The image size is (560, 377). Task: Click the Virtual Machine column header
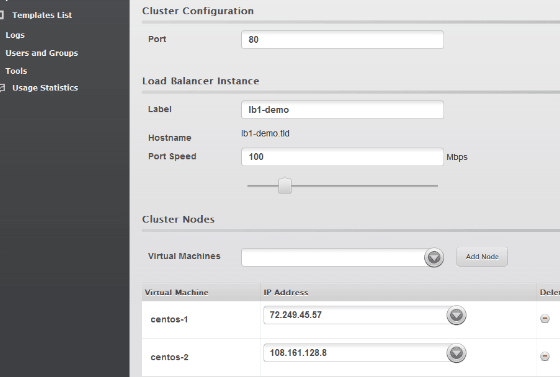[x=176, y=292]
